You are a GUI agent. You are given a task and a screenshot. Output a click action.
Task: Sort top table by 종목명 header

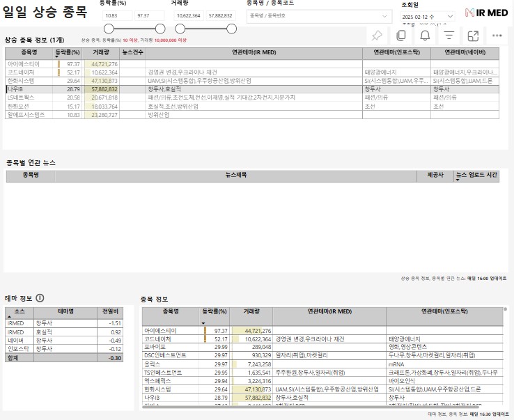pyautogui.click(x=29, y=53)
